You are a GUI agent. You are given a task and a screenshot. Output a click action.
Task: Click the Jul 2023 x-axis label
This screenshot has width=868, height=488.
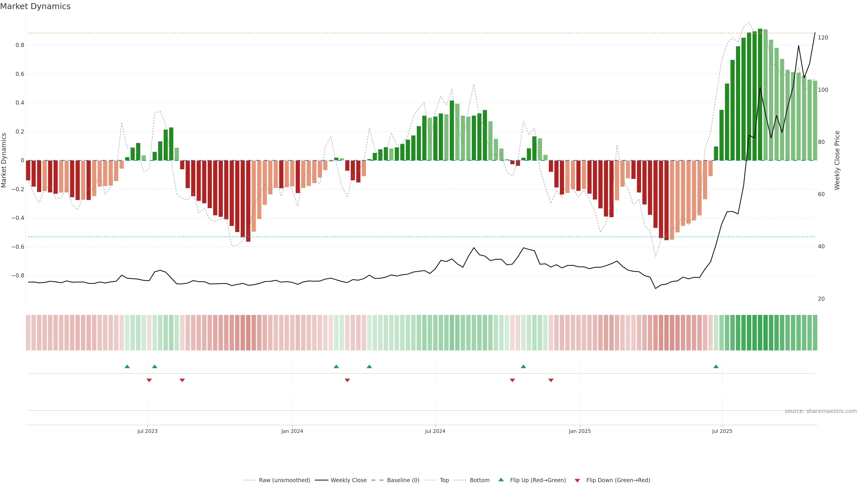coord(147,431)
